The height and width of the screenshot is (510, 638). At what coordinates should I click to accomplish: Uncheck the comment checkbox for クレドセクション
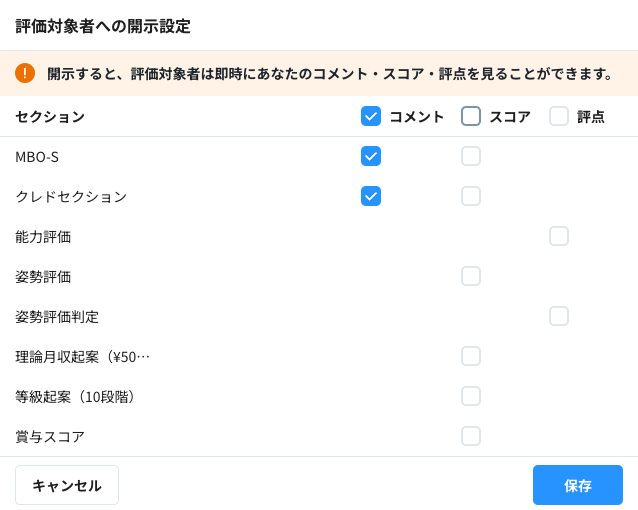(x=371, y=196)
